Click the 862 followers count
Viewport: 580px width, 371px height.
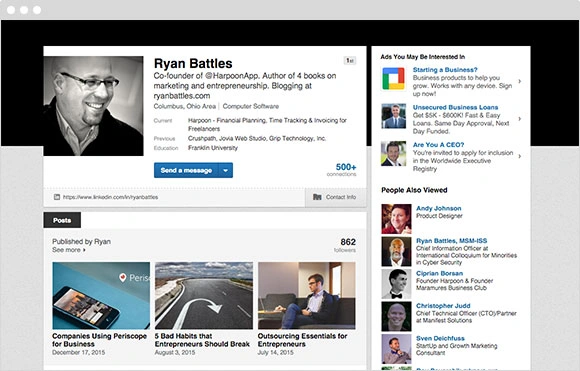(x=345, y=245)
